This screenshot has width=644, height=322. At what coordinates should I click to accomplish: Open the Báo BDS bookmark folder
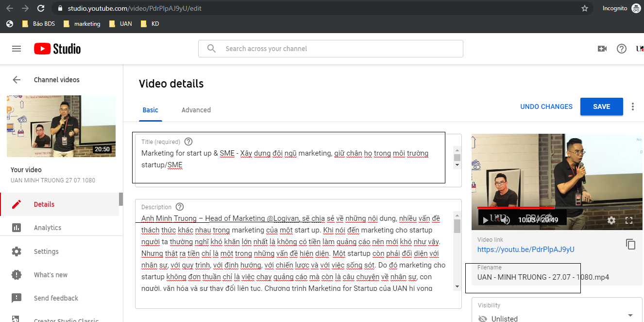point(38,23)
